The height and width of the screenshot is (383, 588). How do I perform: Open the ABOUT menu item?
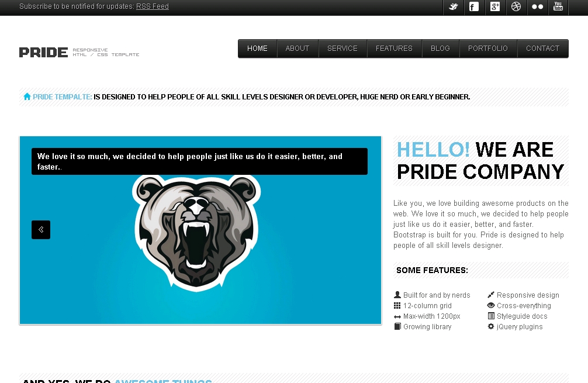tap(298, 49)
